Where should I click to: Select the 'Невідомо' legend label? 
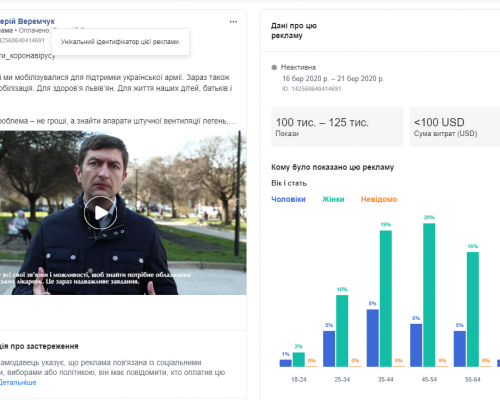coord(379,199)
